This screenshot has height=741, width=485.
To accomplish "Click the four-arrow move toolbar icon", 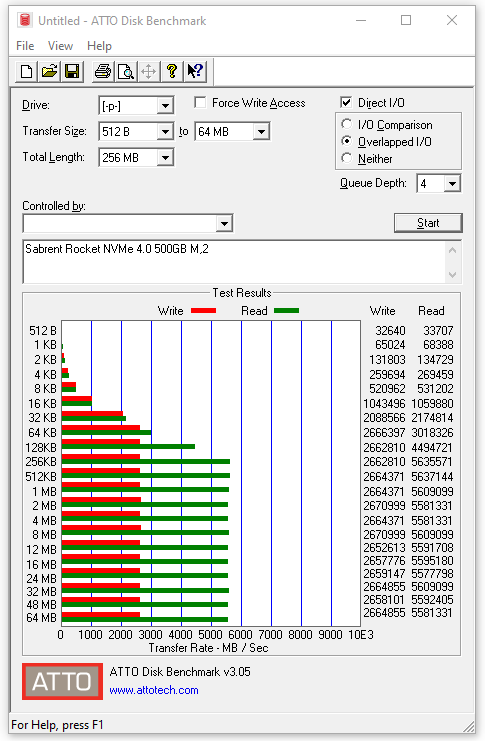I will coord(148,71).
